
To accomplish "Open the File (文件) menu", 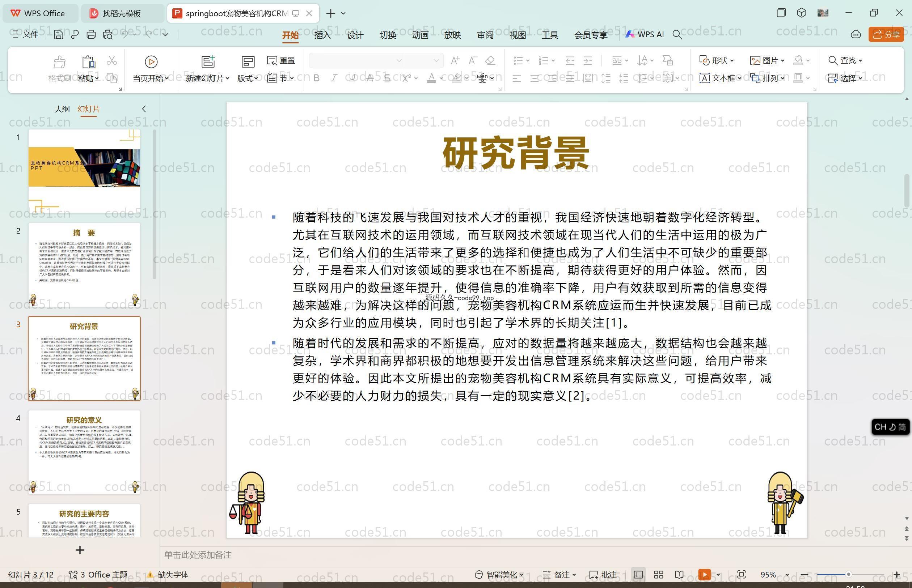I will (x=25, y=34).
